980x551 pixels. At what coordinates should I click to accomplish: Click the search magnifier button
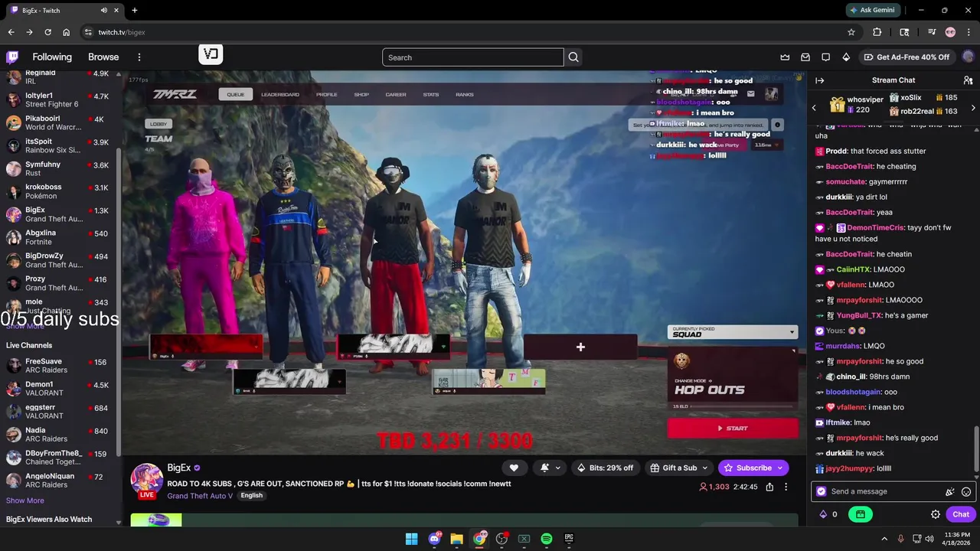click(x=573, y=57)
